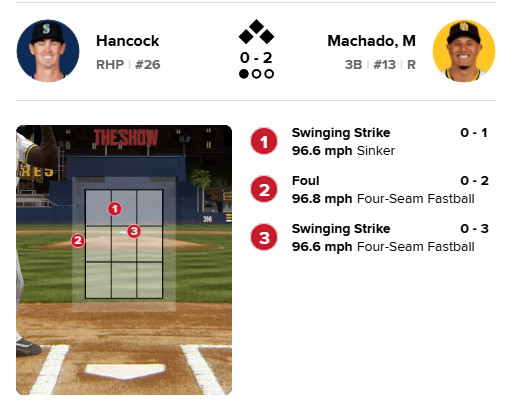Select pitch 1 marker in strike zone
Viewport: 506px width, 416px height.
click(115, 209)
